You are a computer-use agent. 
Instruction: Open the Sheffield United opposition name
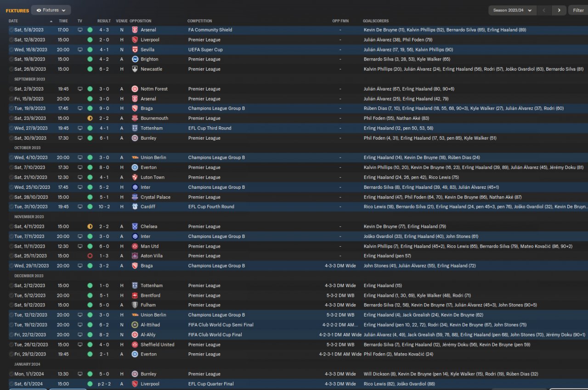[158, 345]
